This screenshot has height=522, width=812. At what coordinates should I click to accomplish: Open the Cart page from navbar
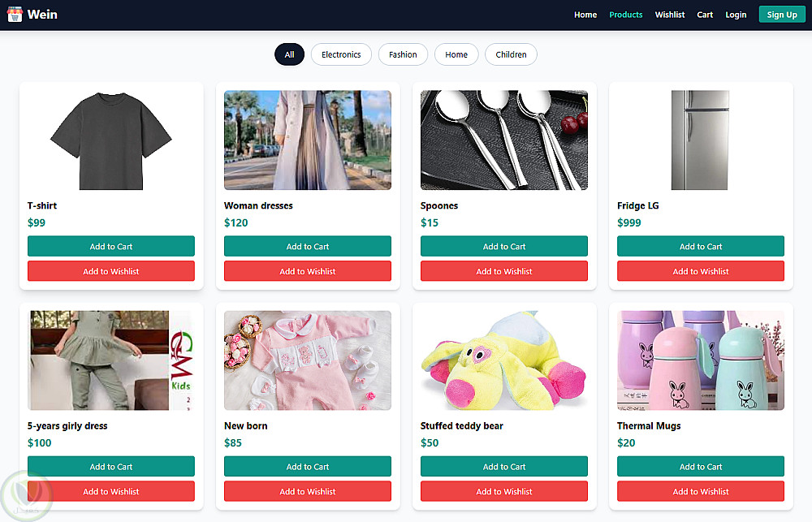705,15
